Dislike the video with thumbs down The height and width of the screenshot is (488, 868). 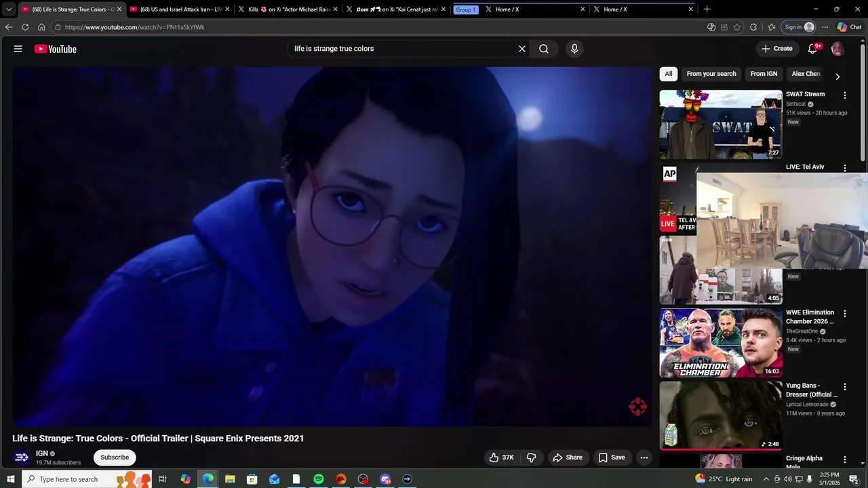pyautogui.click(x=531, y=457)
